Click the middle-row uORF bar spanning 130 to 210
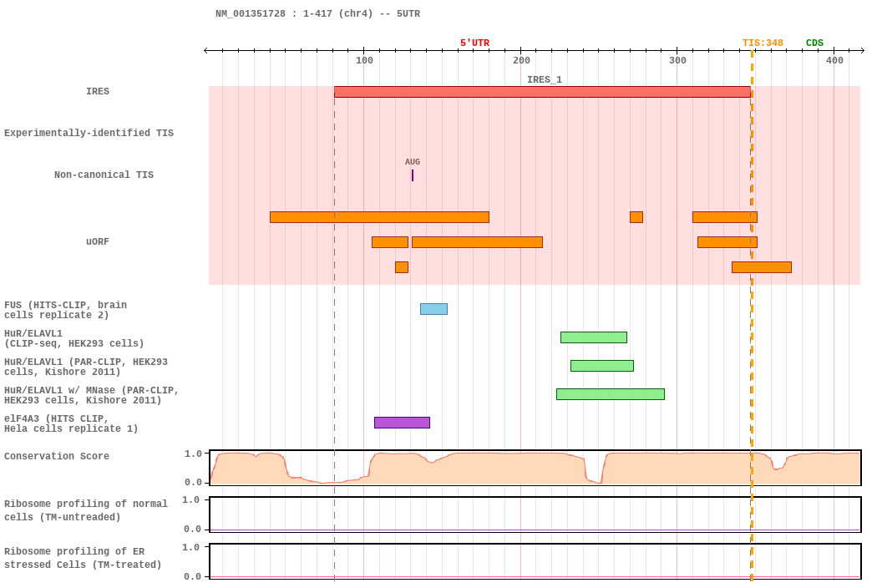This screenshot has width=877, height=588. click(x=477, y=242)
